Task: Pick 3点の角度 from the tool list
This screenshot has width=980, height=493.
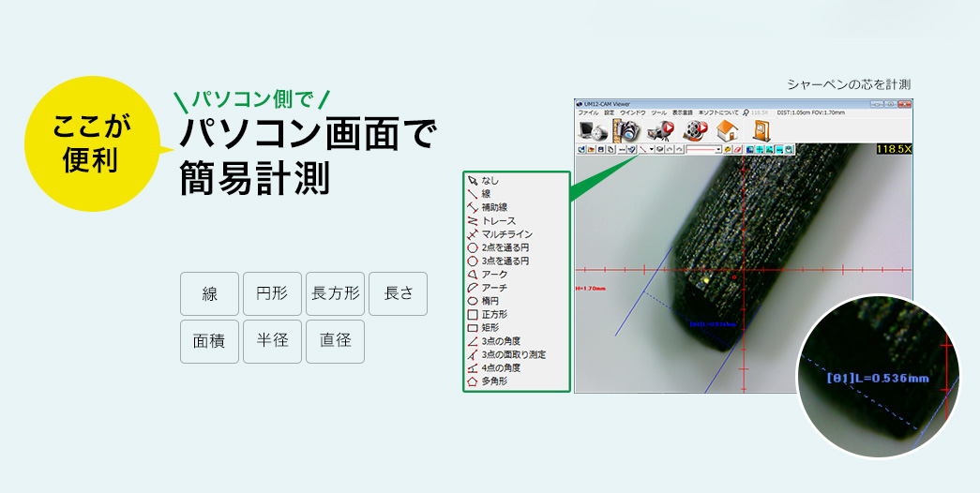Action: [x=501, y=341]
